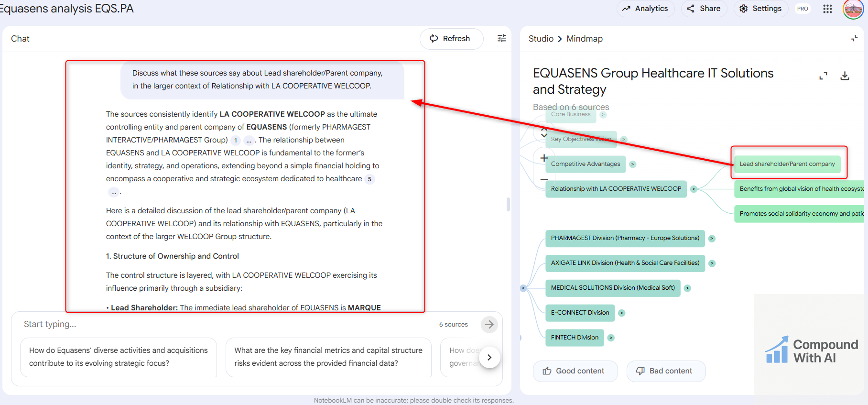The height and width of the screenshot is (405, 868).
Task: Select Core Business node
Action: (571, 115)
